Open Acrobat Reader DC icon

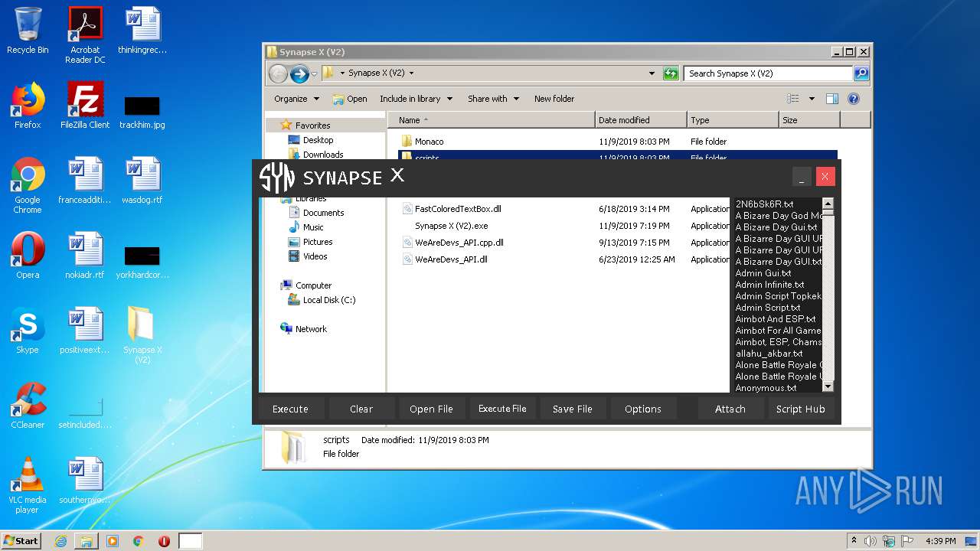click(x=85, y=34)
